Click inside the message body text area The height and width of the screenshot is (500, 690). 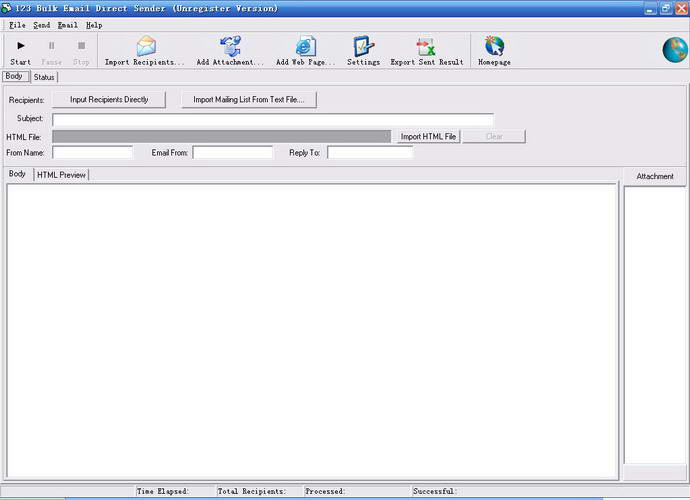(312, 331)
